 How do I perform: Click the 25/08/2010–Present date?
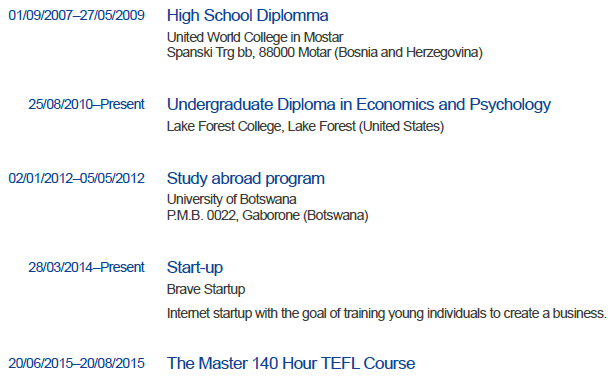coord(86,104)
